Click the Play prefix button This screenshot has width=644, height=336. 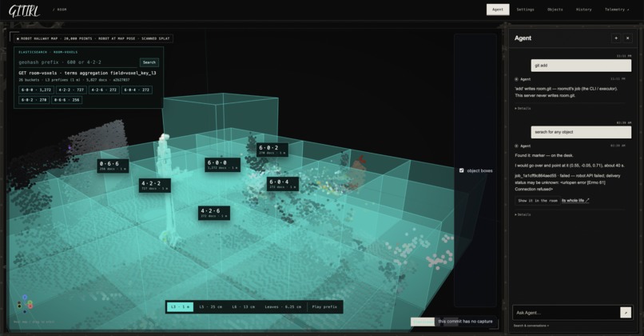point(324,307)
